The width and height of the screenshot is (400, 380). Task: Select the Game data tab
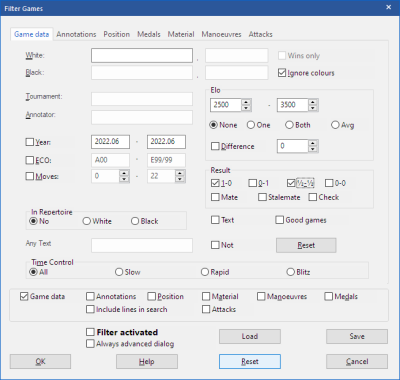pyautogui.click(x=32, y=34)
